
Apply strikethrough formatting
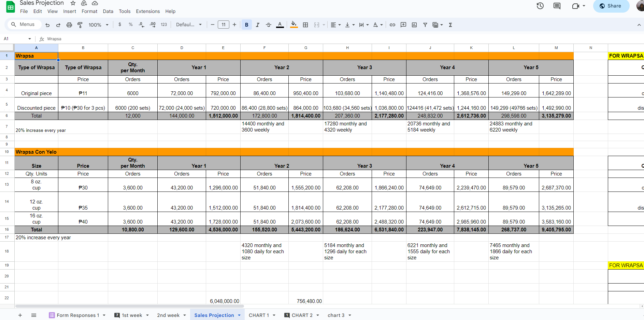click(269, 25)
